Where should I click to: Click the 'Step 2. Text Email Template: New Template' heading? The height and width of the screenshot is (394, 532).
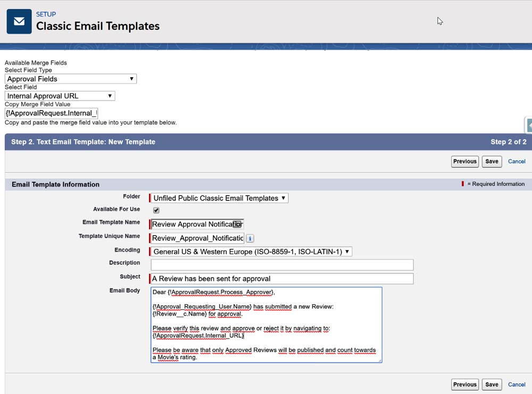pos(83,142)
